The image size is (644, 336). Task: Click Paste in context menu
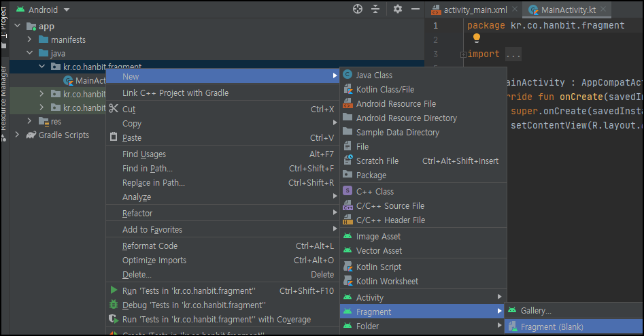222,137
